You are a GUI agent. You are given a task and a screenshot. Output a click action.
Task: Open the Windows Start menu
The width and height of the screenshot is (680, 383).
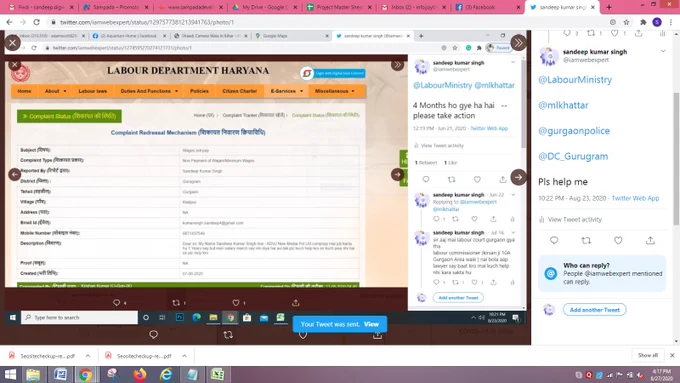click(10, 374)
